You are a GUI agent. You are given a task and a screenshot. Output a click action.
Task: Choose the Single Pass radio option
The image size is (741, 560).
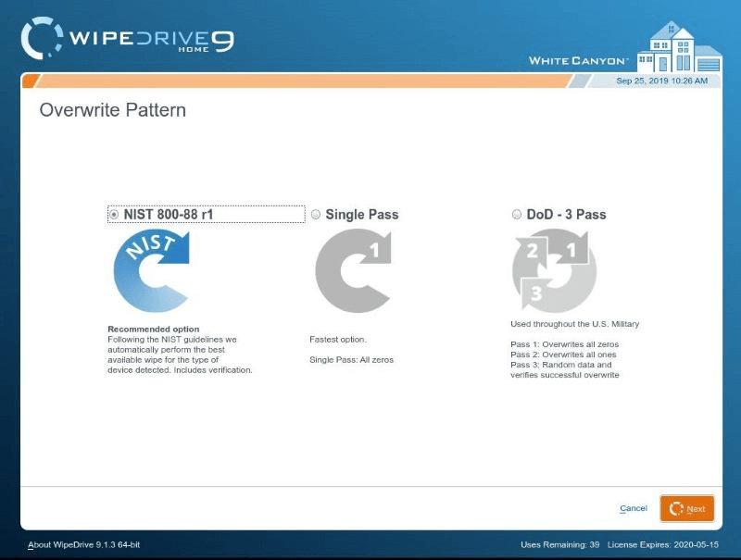tap(316, 215)
